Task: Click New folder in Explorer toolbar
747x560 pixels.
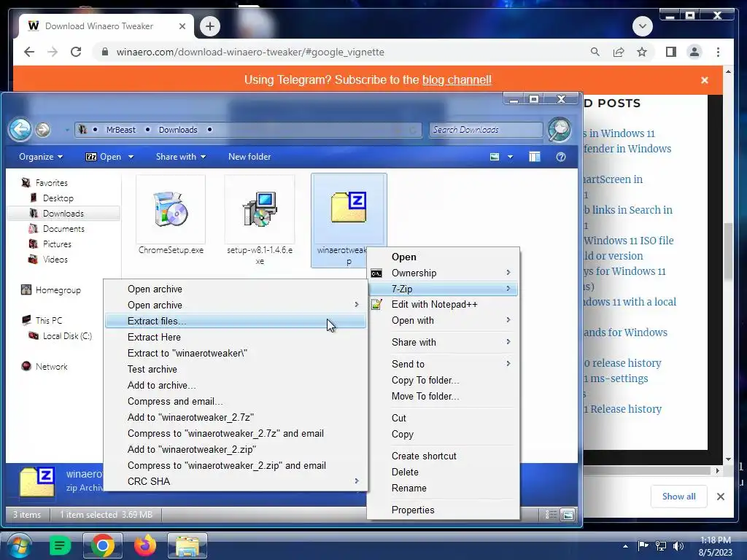Action: [249, 157]
